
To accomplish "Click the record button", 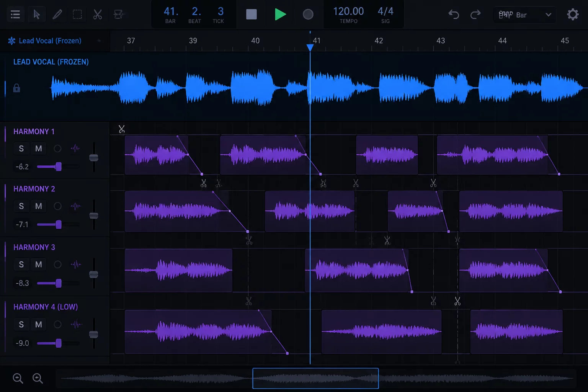I will pyautogui.click(x=308, y=15).
